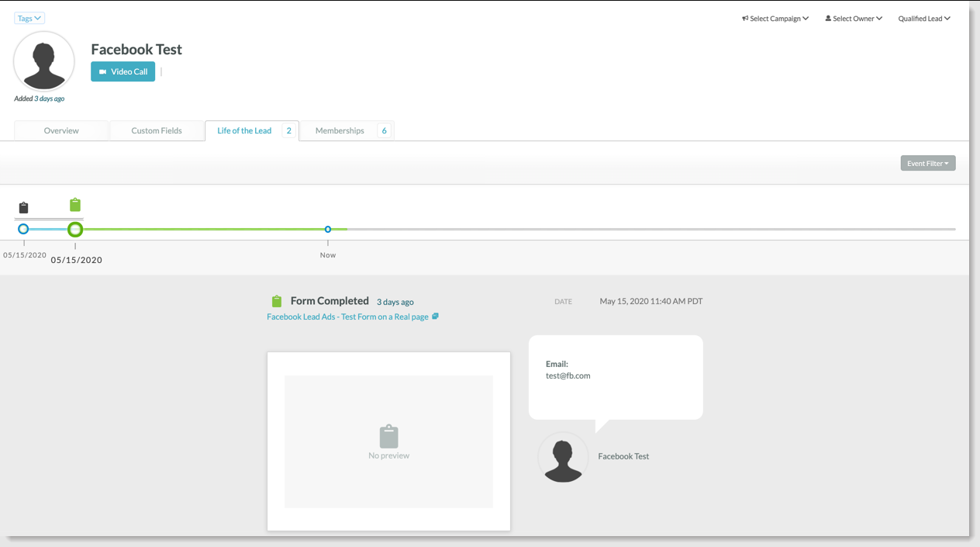Start a Video Call
Screen dimensions: 980x547
coord(122,71)
